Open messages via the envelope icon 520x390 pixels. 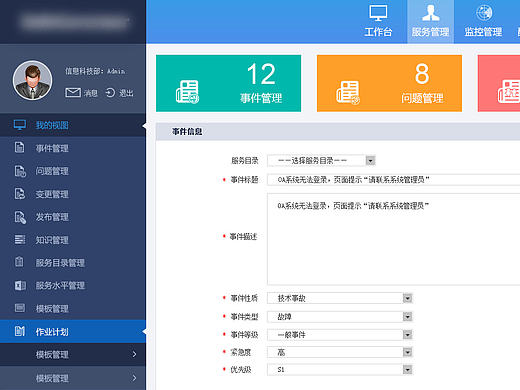coord(73,92)
